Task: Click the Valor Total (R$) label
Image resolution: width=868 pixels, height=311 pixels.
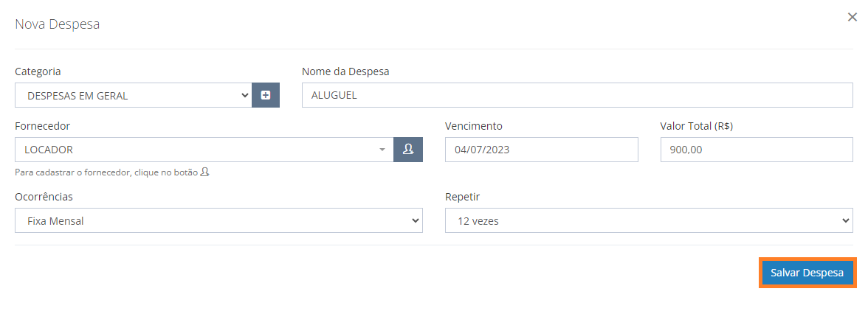Action: [x=697, y=126]
